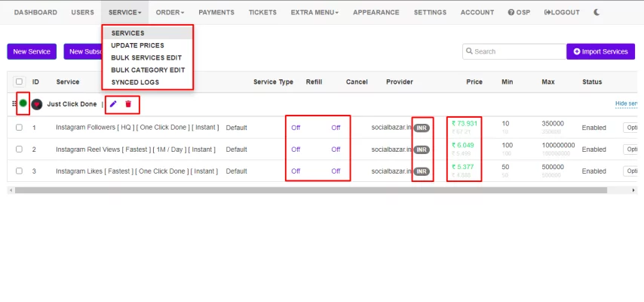Viewport: 644px width, 302px height.
Task: Collapse the SERVICE dropdown in the navbar
Action: coord(125,12)
